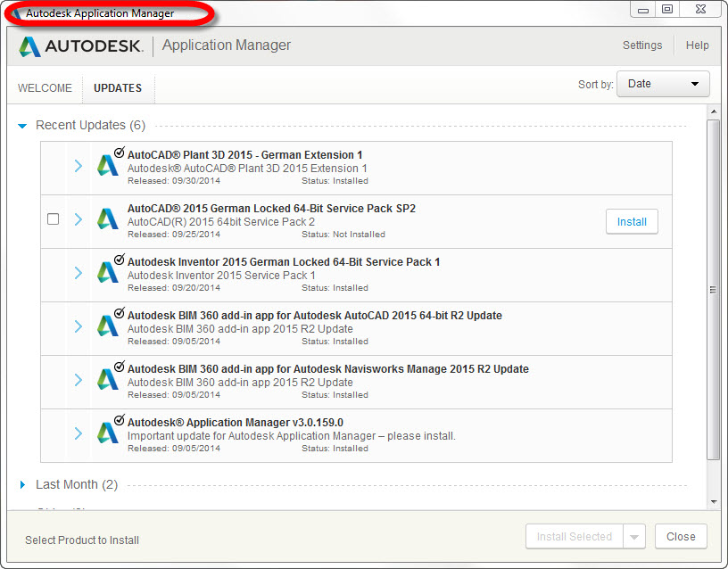Install AutoCAD 2015 Service Pack 2
Screen dimensions: 728x569
(x=632, y=222)
